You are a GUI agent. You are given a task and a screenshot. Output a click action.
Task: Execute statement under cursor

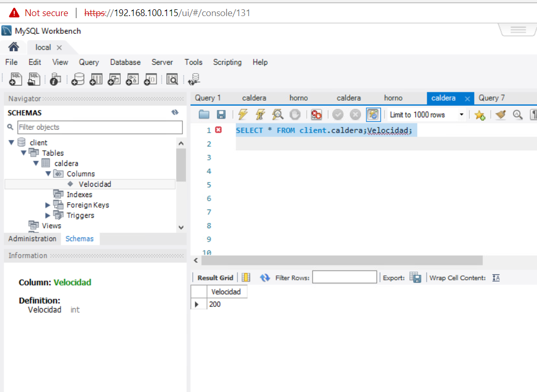[260, 115]
